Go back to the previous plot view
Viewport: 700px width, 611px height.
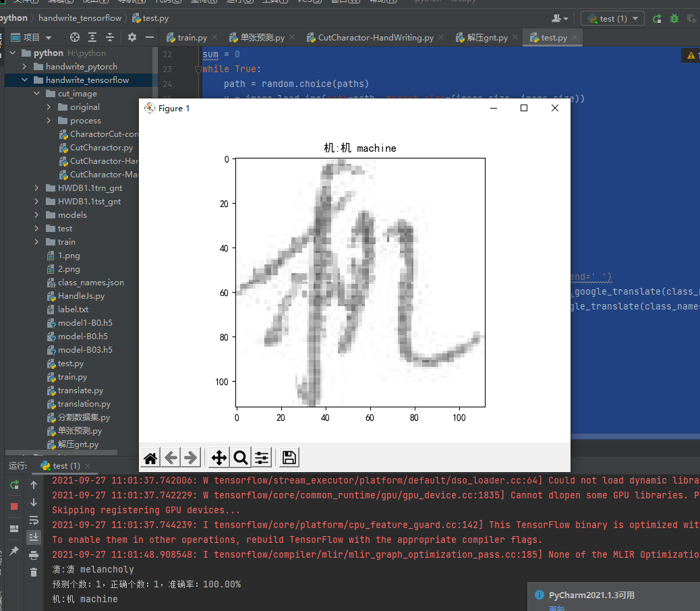(x=170, y=457)
